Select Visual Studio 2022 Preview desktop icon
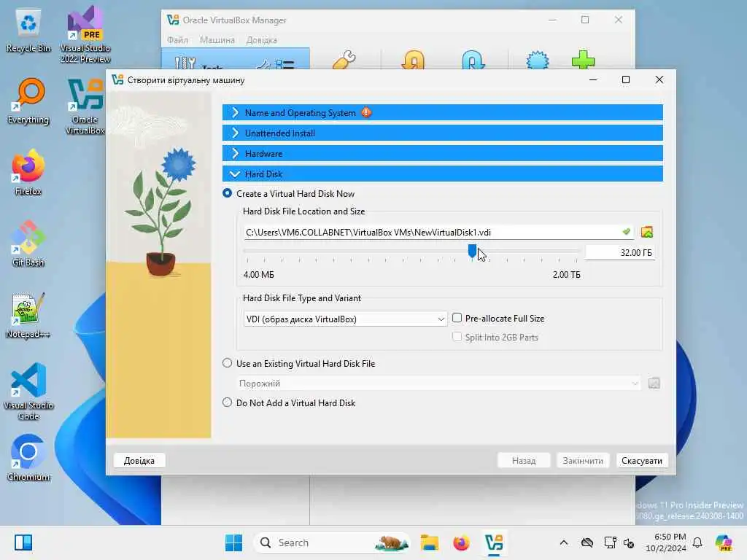The height and width of the screenshot is (560, 747). click(x=85, y=34)
